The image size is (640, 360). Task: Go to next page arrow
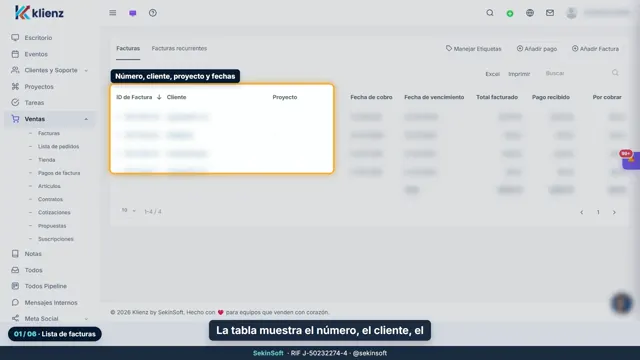614,212
